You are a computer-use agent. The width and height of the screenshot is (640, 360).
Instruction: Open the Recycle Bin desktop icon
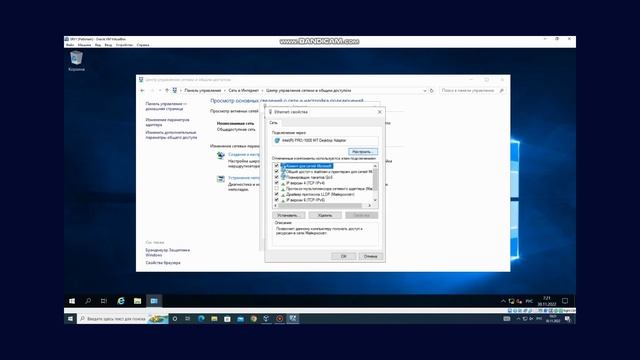[x=76, y=61]
